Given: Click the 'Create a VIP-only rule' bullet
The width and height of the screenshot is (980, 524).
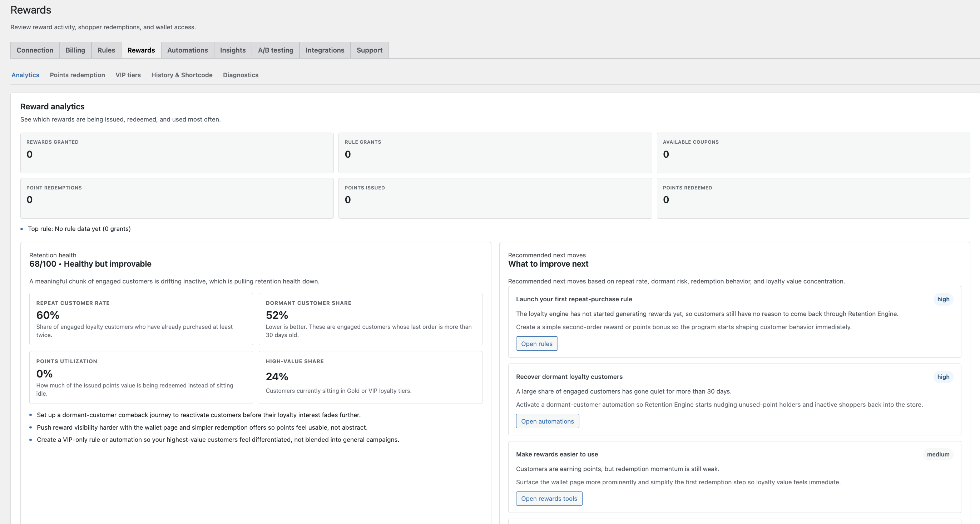Looking at the screenshot, I should pyautogui.click(x=218, y=440).
